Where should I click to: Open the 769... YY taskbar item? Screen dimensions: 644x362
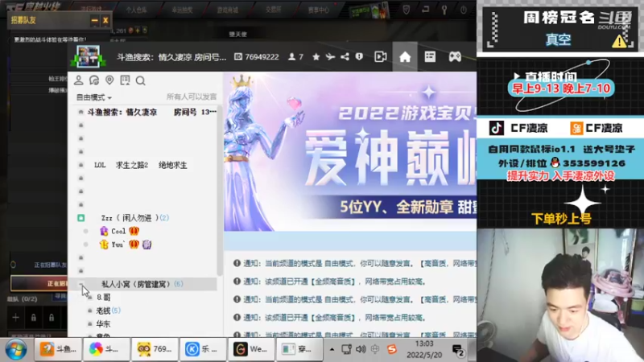[155, 349]
